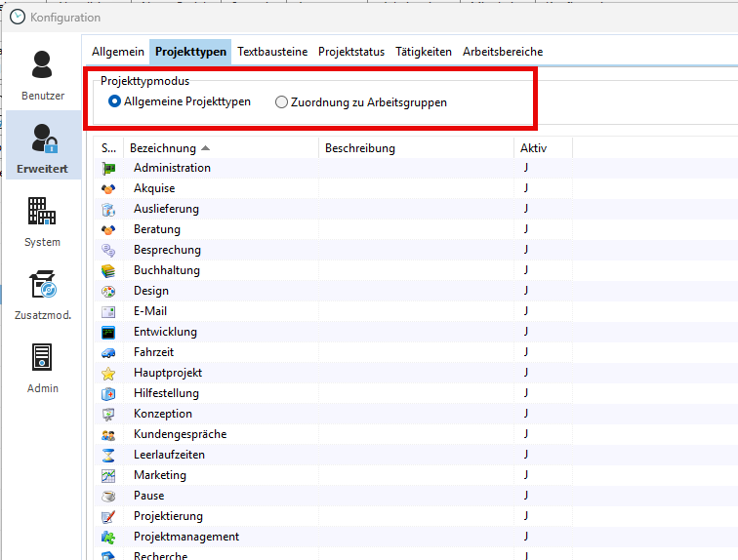Sort list by Bezeichnung column header
This screenshot has width=738, height=560.
pyautogui.click(x=163, y=148)
